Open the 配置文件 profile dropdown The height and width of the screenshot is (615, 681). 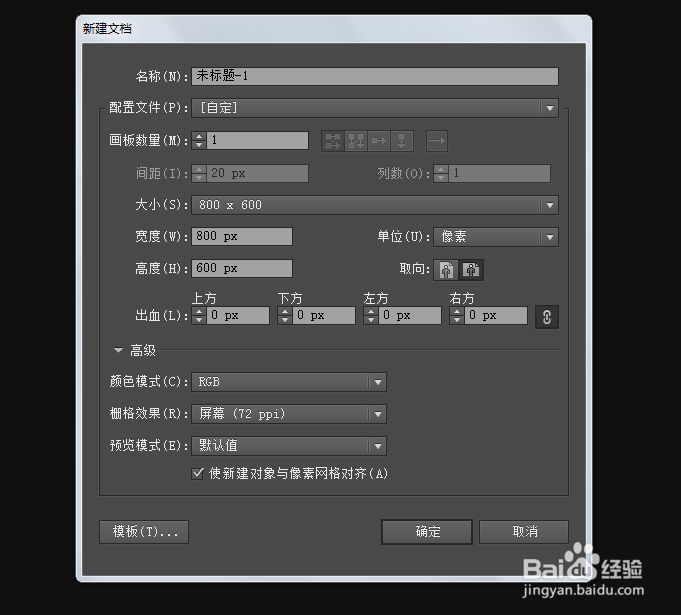click(375, 108)
